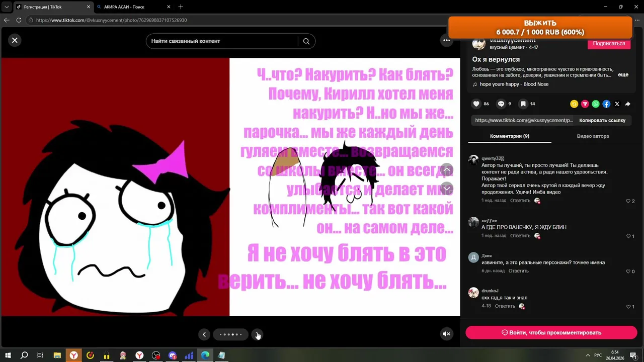Viewport: 644px width, 362px height.
Task: Open Task View on taskbar
Action: pyautogui.click(x=40, y=355)
